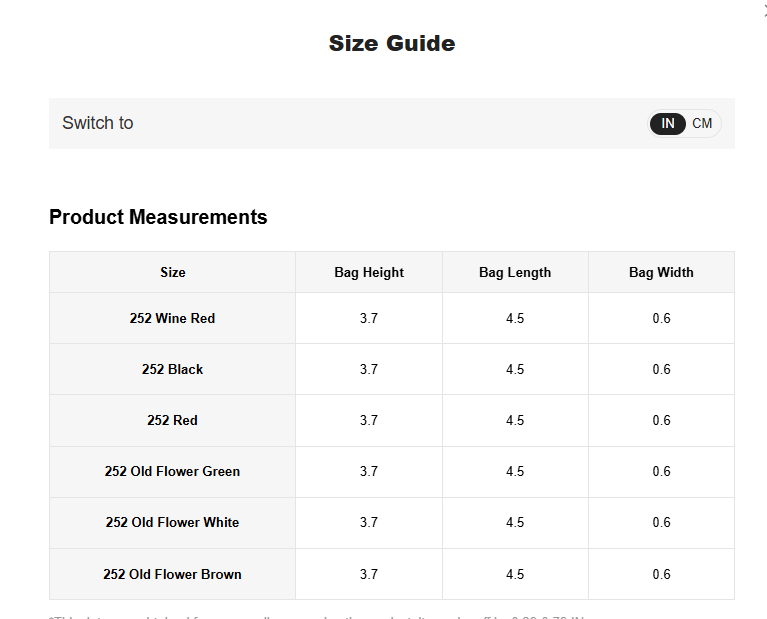Click the Bag Length column header

515,273
